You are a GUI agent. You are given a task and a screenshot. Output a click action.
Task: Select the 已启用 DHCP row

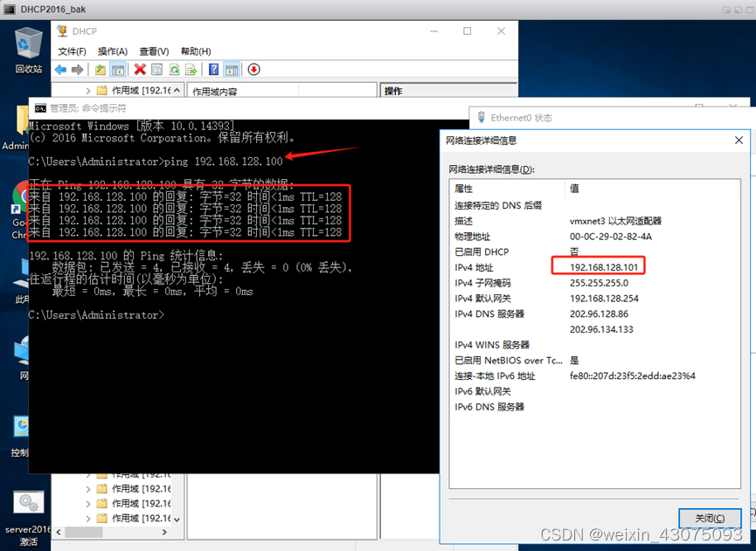(594, 251)
